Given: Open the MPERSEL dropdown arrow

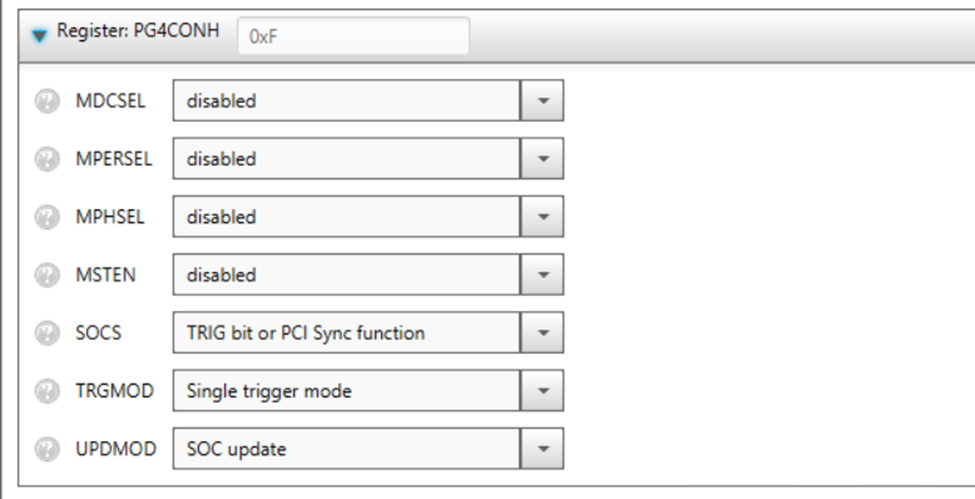Looking at the screenshot, I should point(542,159).
